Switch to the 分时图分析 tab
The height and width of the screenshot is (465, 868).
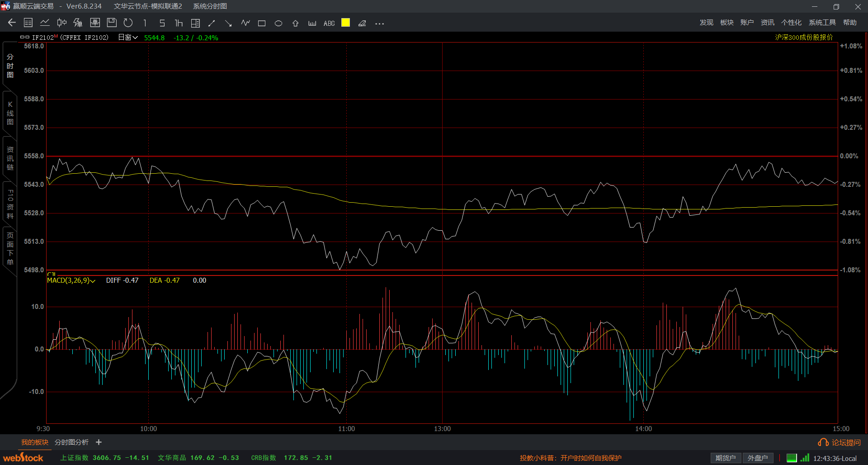click(x=71, y=442)
